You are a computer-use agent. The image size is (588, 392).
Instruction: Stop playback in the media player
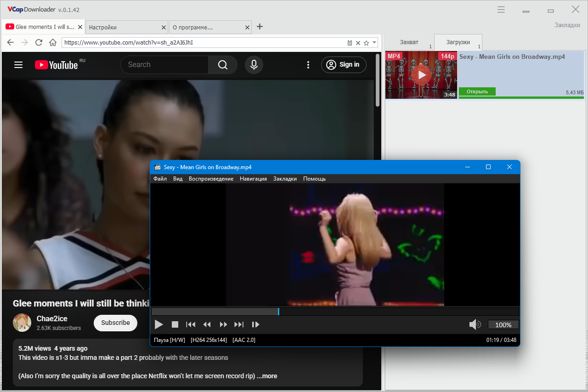[x=175, y=324]
